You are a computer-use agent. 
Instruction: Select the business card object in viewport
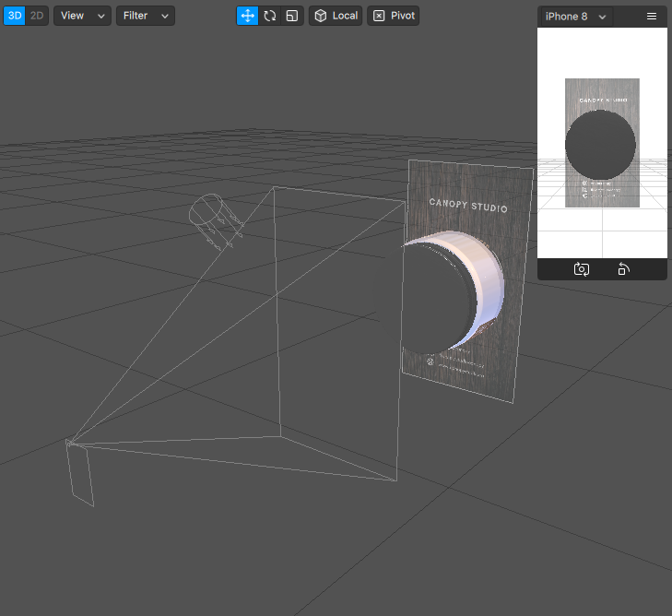(x=466, y=280)
